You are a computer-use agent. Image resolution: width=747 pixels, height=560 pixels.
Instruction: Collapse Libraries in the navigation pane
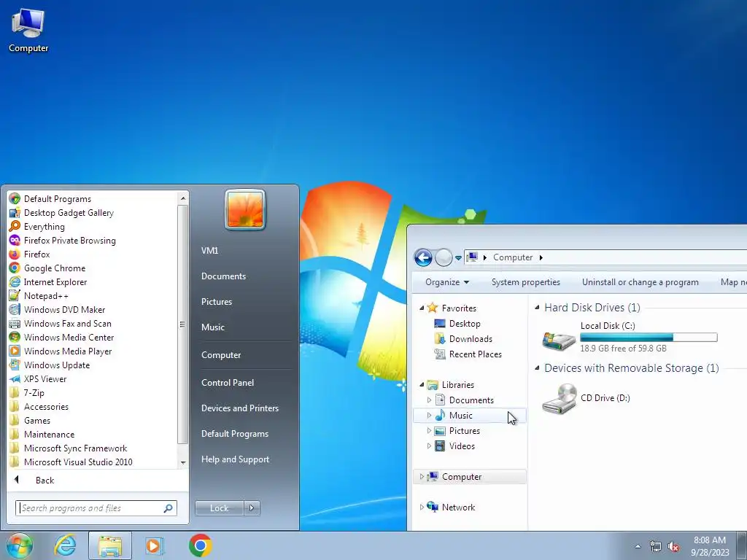(x=422, y=385)
